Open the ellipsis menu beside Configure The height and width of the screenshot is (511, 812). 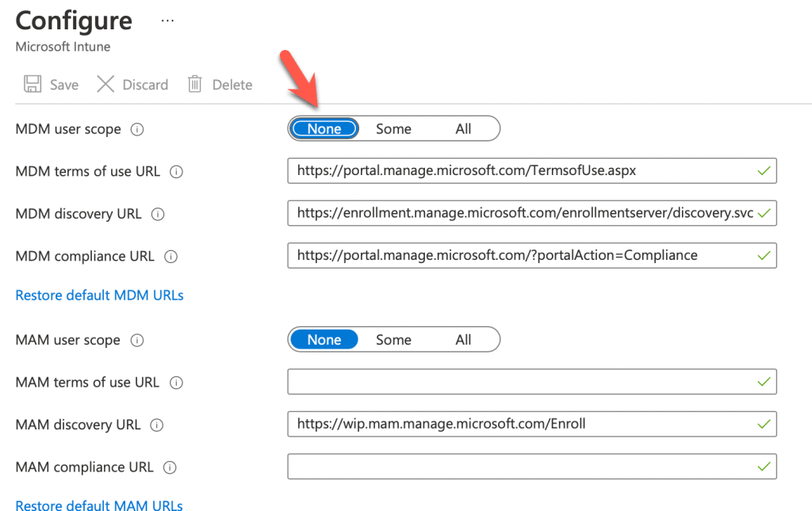pyautogui.click(x=167, y=21)
